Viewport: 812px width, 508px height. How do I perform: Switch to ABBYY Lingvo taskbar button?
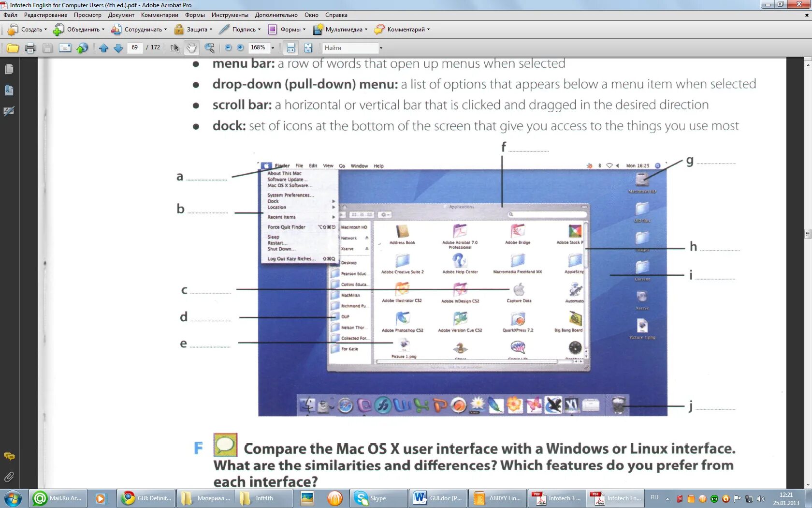pos(497,498)
